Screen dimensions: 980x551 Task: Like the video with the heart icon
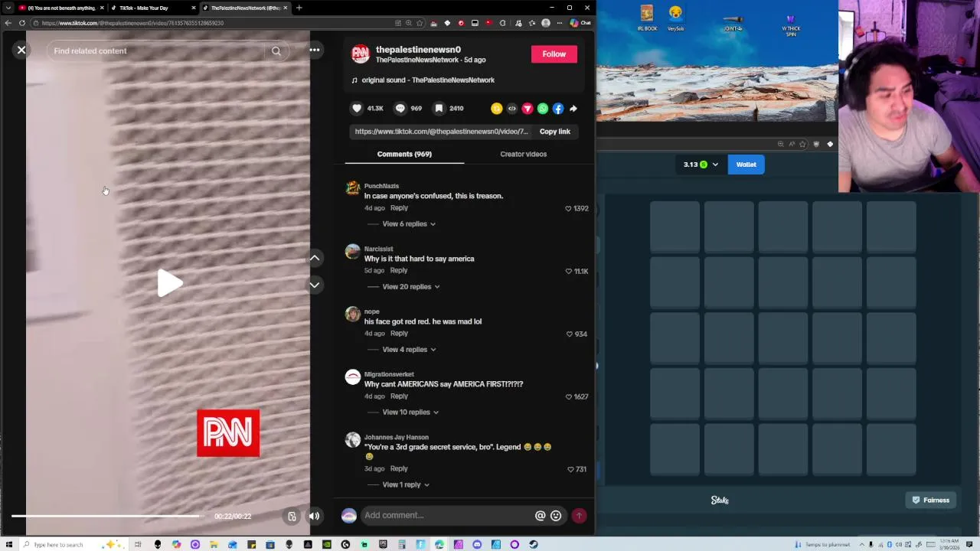pyautogui.click(x=357, y=109)
